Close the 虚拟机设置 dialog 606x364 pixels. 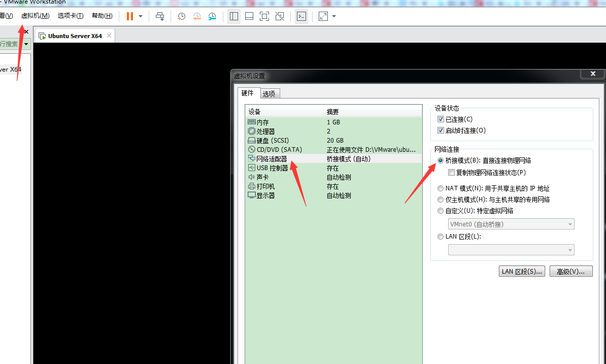[x=592, y=74]
